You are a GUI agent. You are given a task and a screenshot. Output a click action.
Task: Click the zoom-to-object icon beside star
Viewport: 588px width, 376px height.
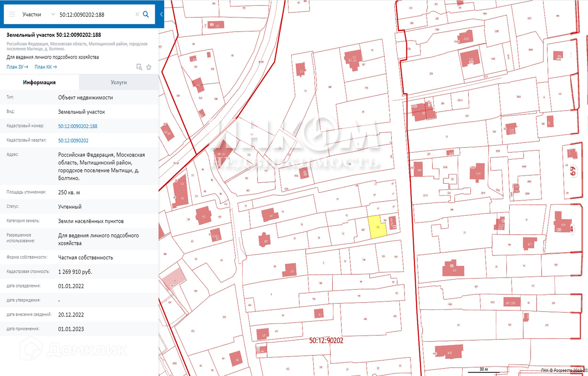tap(139, 67)
